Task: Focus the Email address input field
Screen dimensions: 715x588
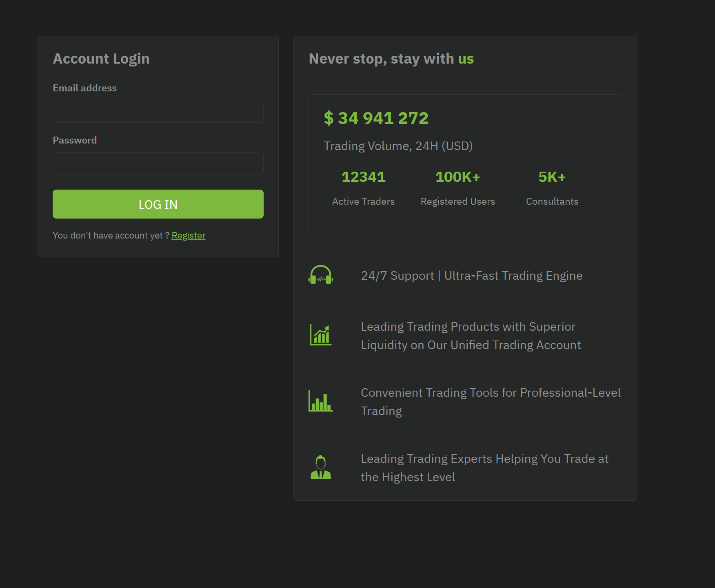Action: coord(158,111)
